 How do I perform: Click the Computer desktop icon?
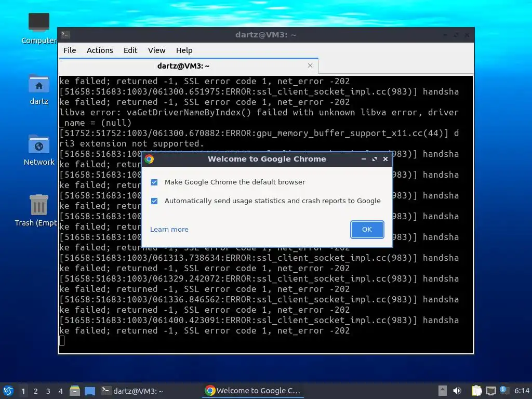coord(39,29)
